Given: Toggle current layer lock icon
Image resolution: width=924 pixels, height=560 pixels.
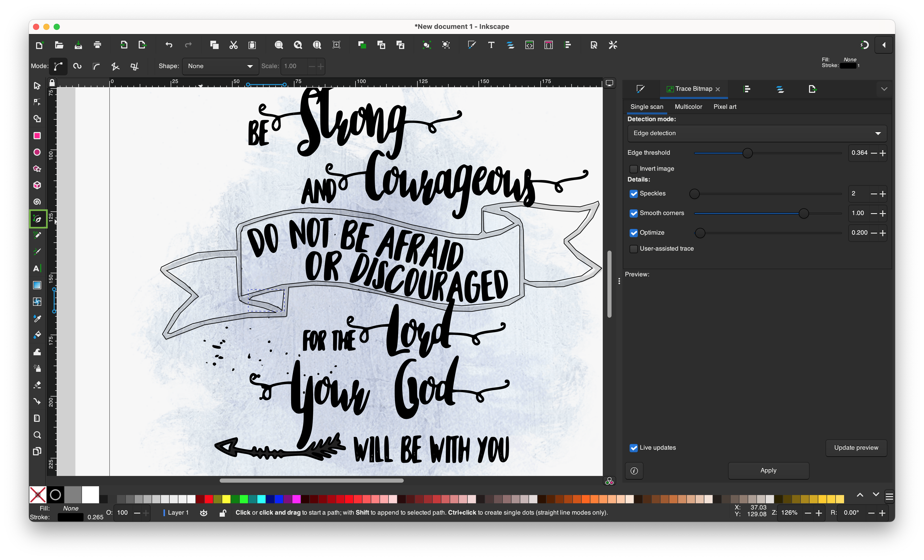Looking at the screenshot, I should click(223, 513).
